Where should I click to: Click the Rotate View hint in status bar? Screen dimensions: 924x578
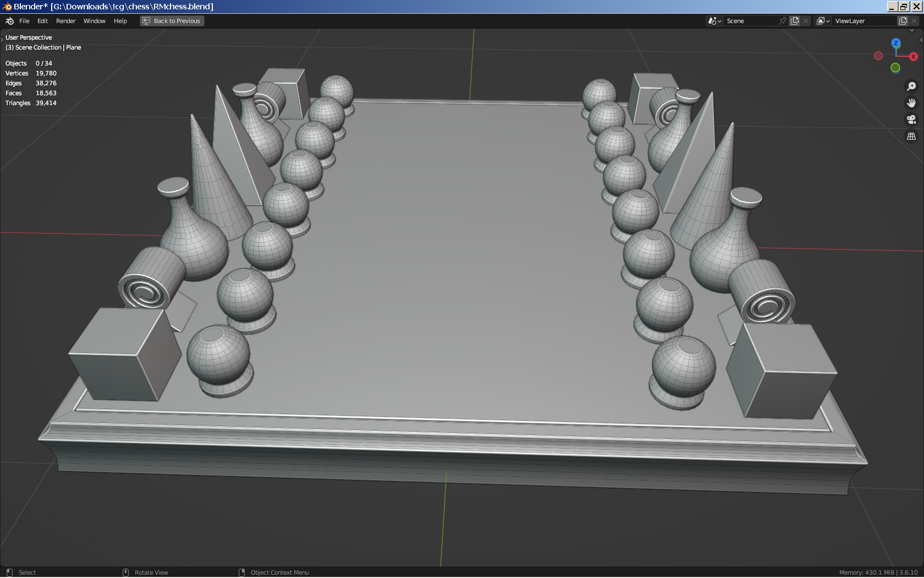tap(146, 572)
